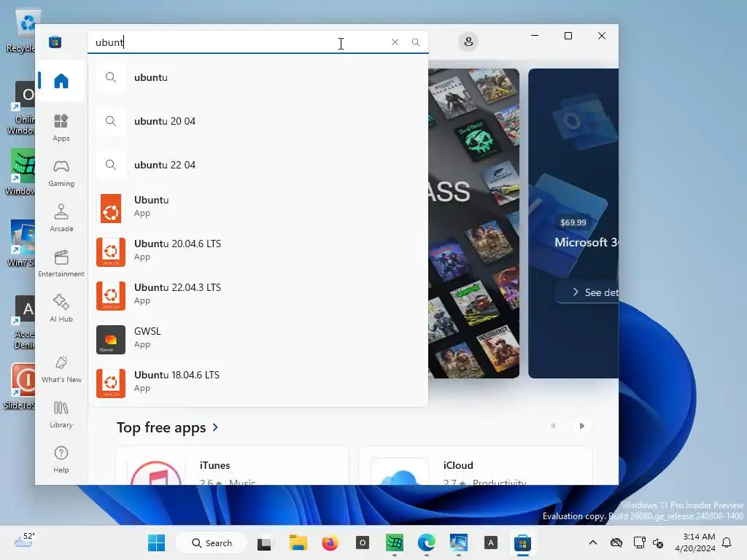Click the taskbar Search box
Image resolution: width=747 pixels, height=560 pixels.
click(212, 542)
